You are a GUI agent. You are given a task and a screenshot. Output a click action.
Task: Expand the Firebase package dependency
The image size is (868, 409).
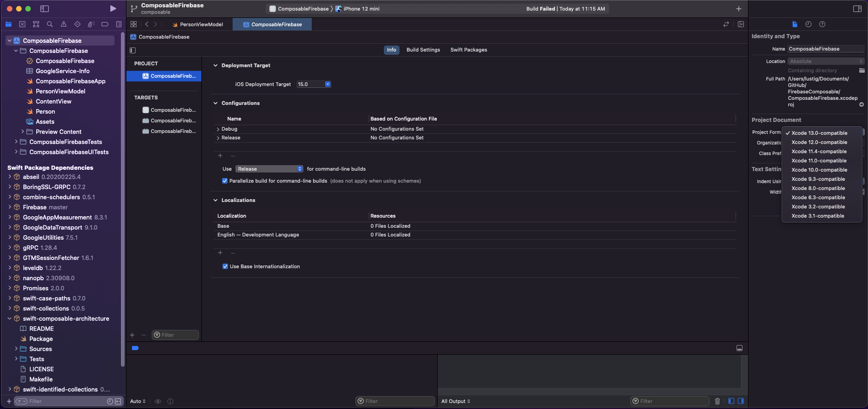click(10, 207)
